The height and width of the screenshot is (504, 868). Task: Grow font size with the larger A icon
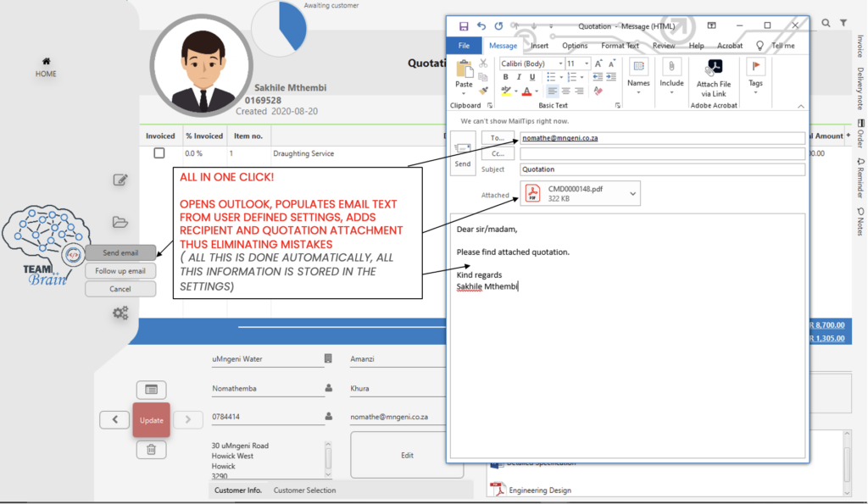tap(598, 64)
